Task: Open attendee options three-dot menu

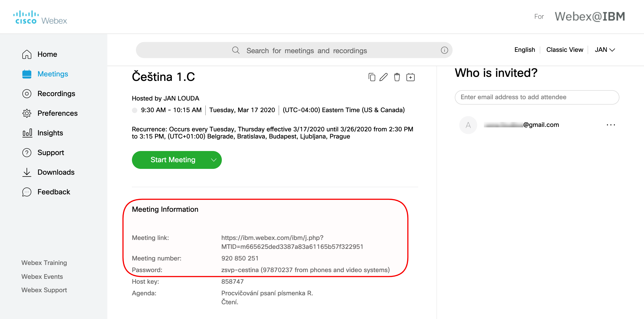Action: tap(610, 125)
